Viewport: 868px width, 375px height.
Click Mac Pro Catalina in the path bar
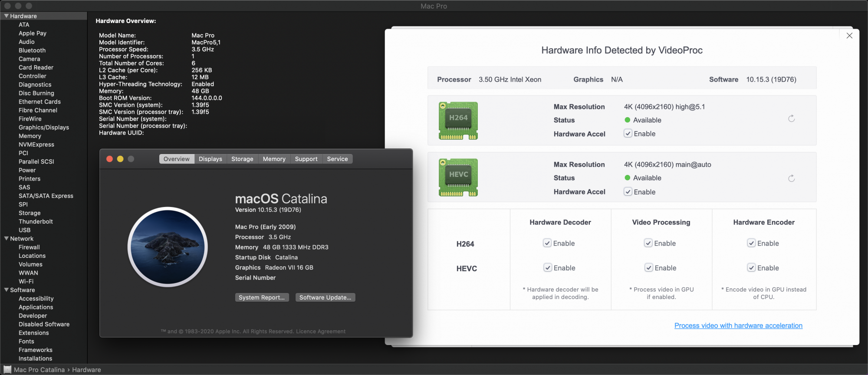39,370
